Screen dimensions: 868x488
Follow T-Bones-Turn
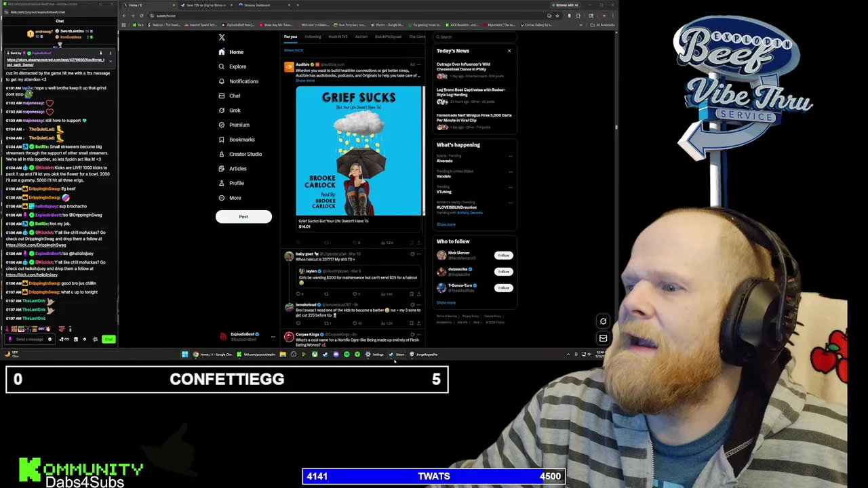(x=503, y=288)
